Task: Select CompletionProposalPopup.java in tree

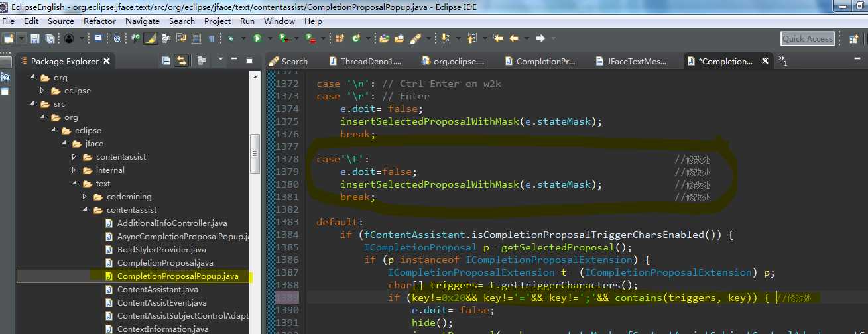Action: click(x=177, y=276)
